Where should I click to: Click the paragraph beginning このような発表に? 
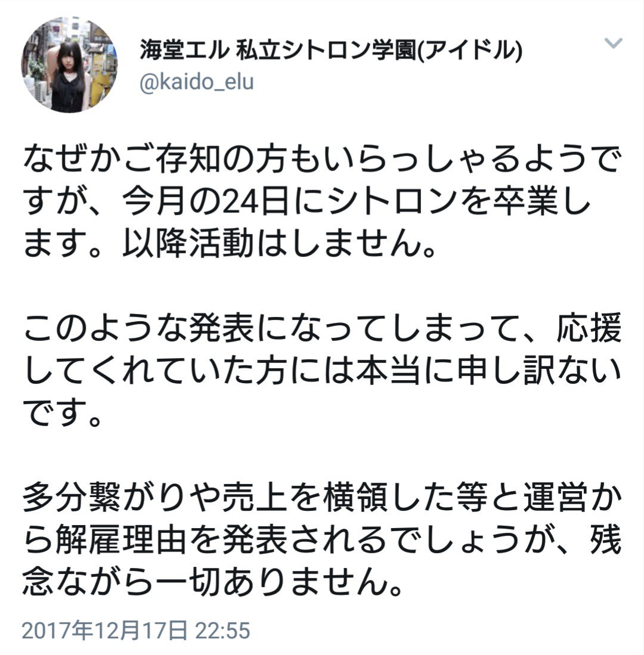[322, 371]
